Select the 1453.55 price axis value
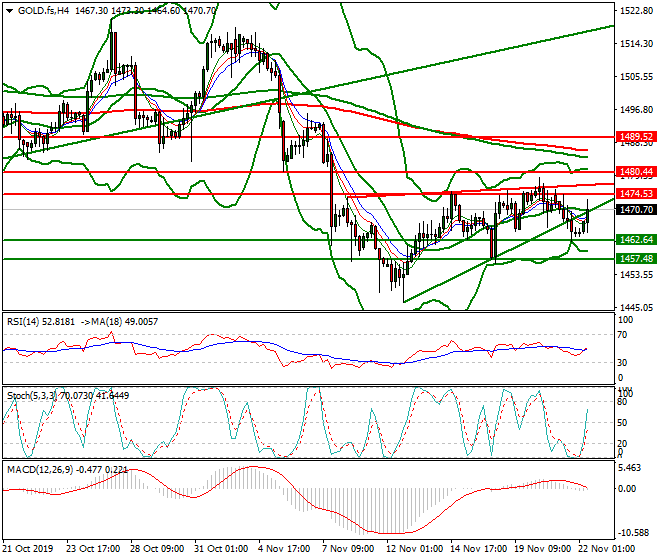 tap(636, 275)
